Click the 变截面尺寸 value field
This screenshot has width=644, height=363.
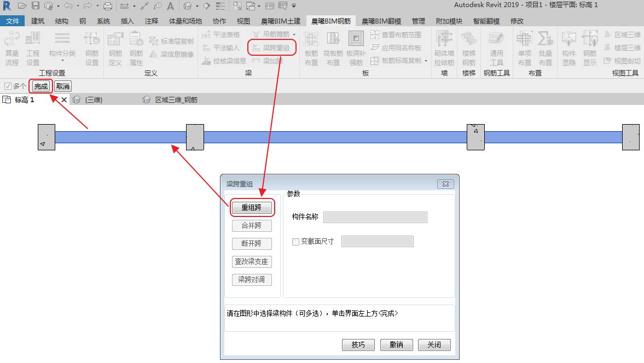378,242
